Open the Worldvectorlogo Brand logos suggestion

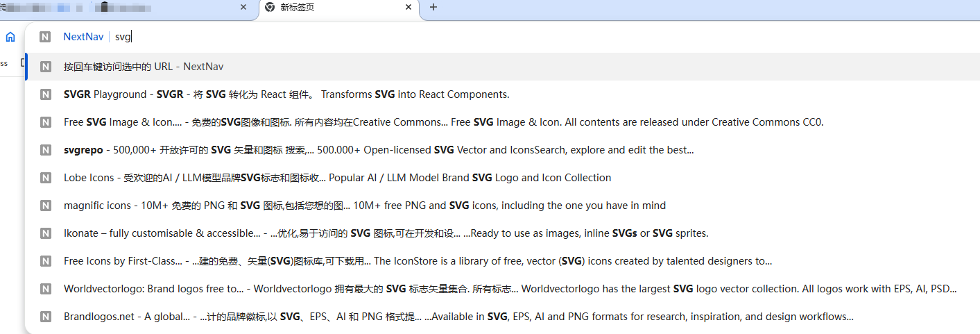(502, 289)
